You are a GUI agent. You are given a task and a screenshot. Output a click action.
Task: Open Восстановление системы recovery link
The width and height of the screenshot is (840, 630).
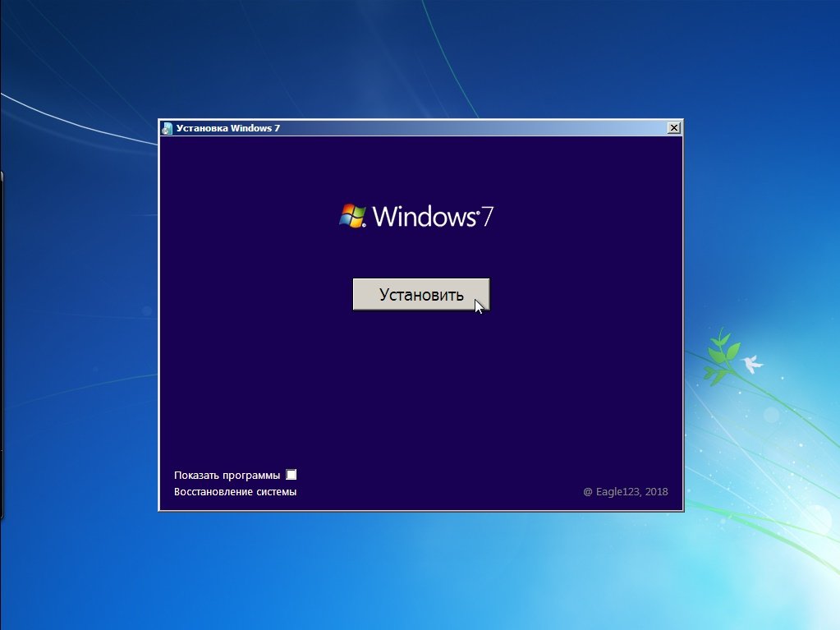235,492
